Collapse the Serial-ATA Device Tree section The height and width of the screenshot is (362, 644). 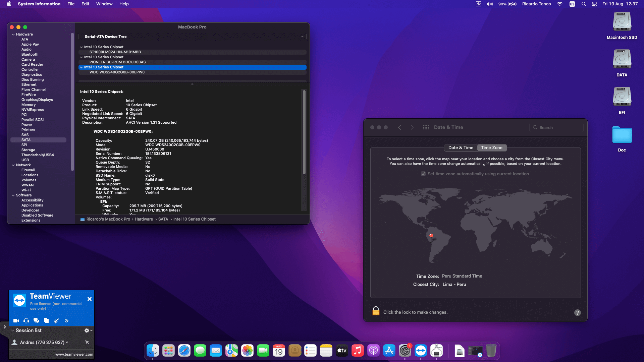[x=302, y=37]
